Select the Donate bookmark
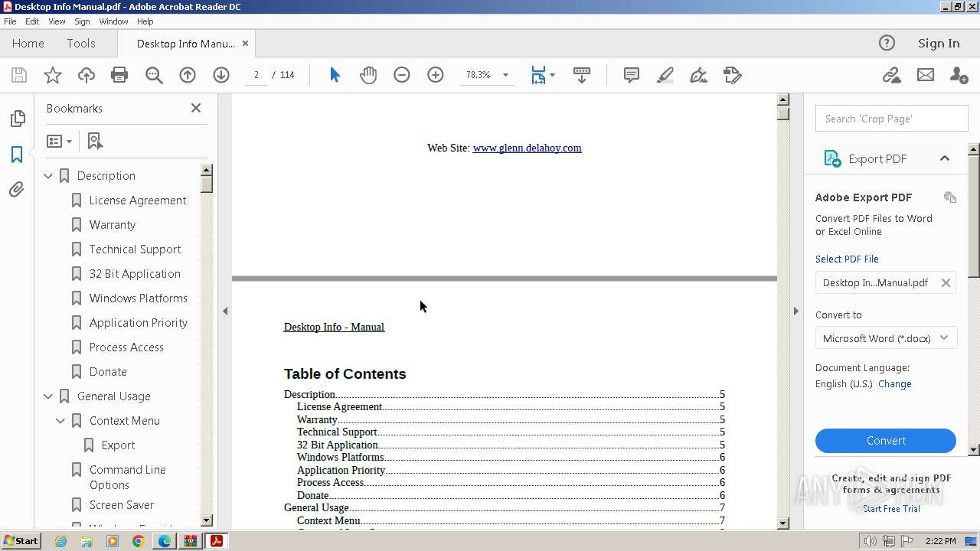 [108, 372]
